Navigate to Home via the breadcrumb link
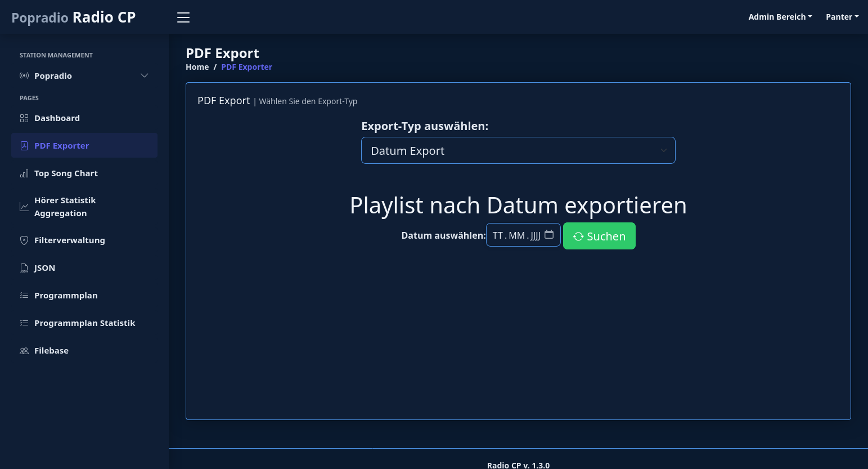The height and width of the screenshot is (469, 868). (197, 66)
